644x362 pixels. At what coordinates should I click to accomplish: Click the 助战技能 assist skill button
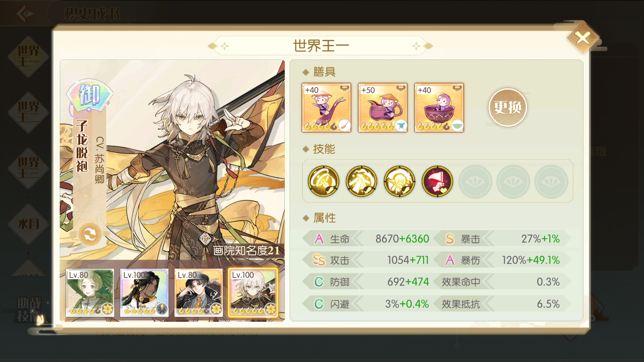29,309
